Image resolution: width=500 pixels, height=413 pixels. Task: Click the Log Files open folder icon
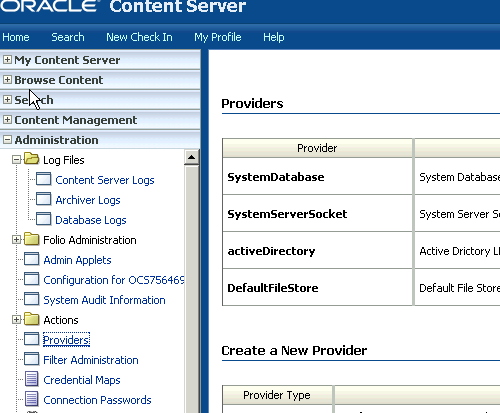point(31,159)
